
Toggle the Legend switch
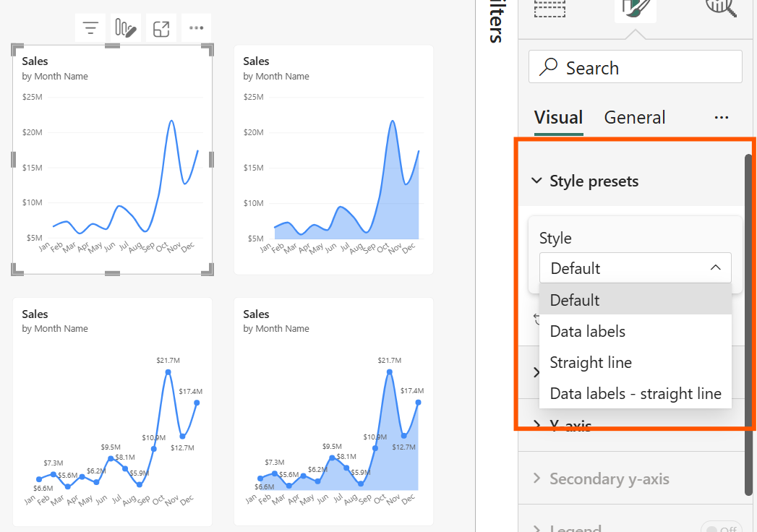[x=722, y=528]
